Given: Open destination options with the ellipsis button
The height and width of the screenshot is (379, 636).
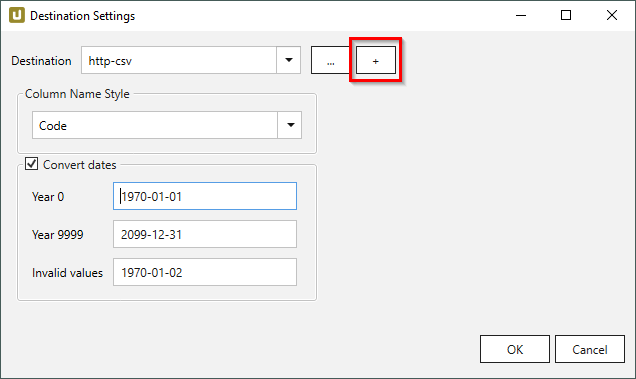Looking at the screenshot, I should coord(330,60).
